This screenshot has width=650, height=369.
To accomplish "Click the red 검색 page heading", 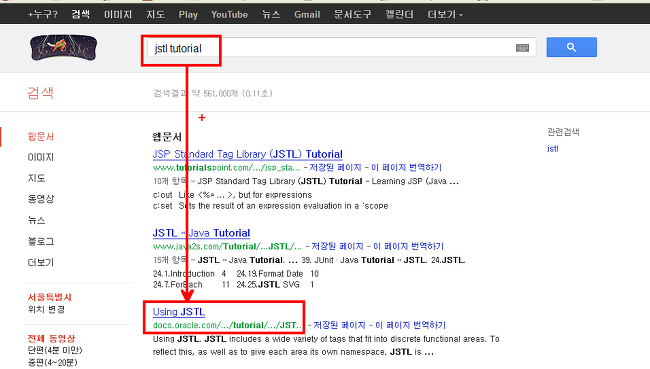I will click(x=40, y=92).
